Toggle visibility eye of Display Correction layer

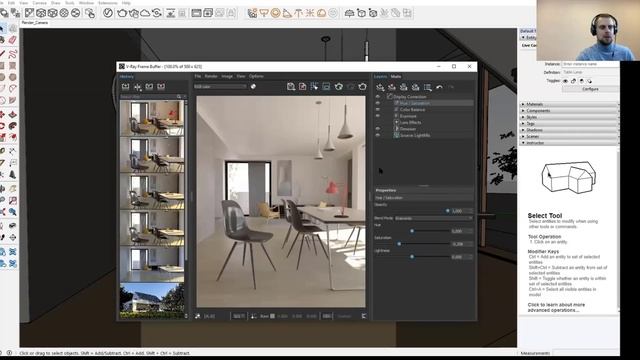pyautogui.click(x=378, y=97)
